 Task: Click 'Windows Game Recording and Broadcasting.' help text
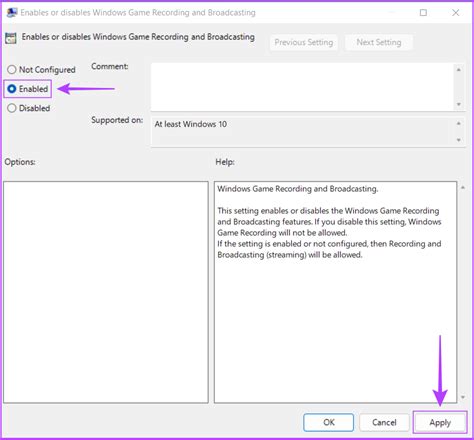(298, 189)
